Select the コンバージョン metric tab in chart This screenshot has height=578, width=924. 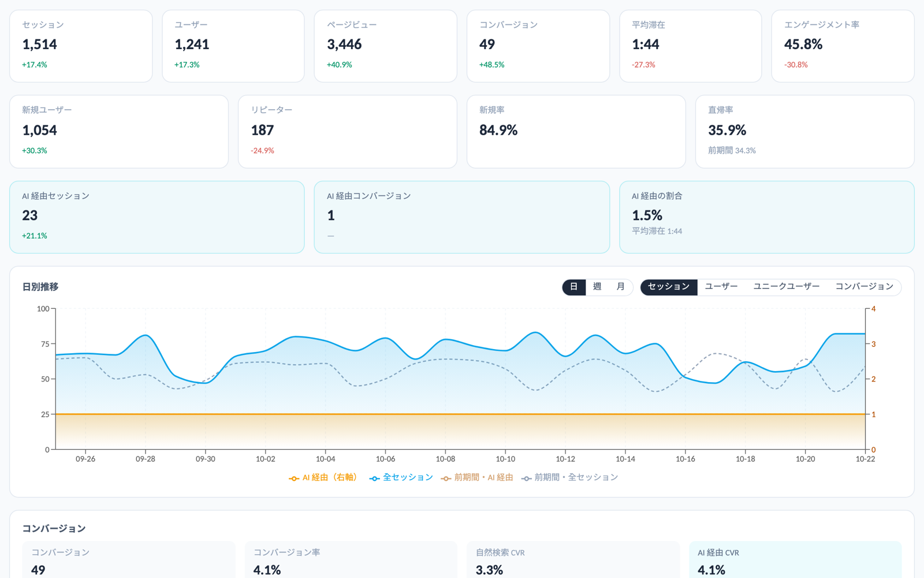(865, 287)
